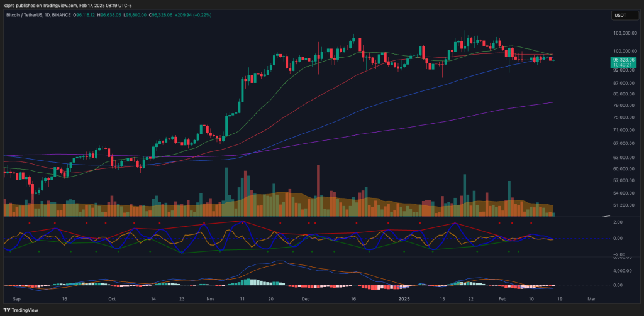The height and width of the screenshot is (316, 644).
Task: Click the 2025 year marker on time axis
Action: point(404,299)
